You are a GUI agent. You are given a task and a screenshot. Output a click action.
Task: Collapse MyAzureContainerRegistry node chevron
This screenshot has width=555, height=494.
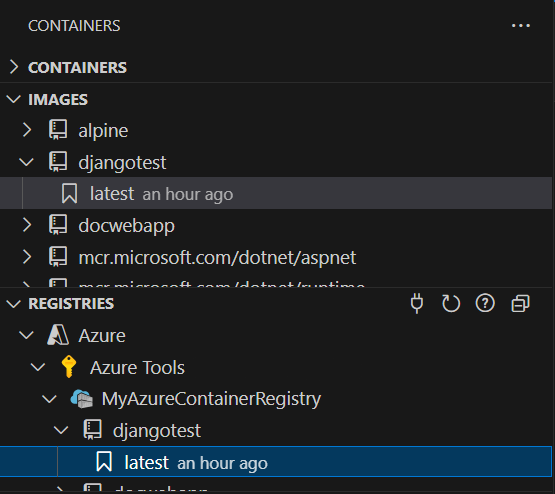coord(50,399)
